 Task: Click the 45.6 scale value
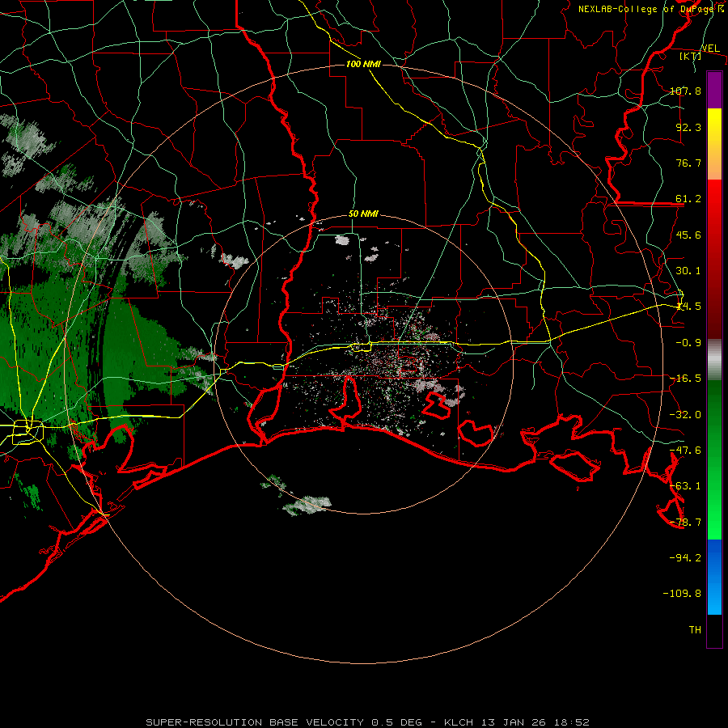click(688, 235)
